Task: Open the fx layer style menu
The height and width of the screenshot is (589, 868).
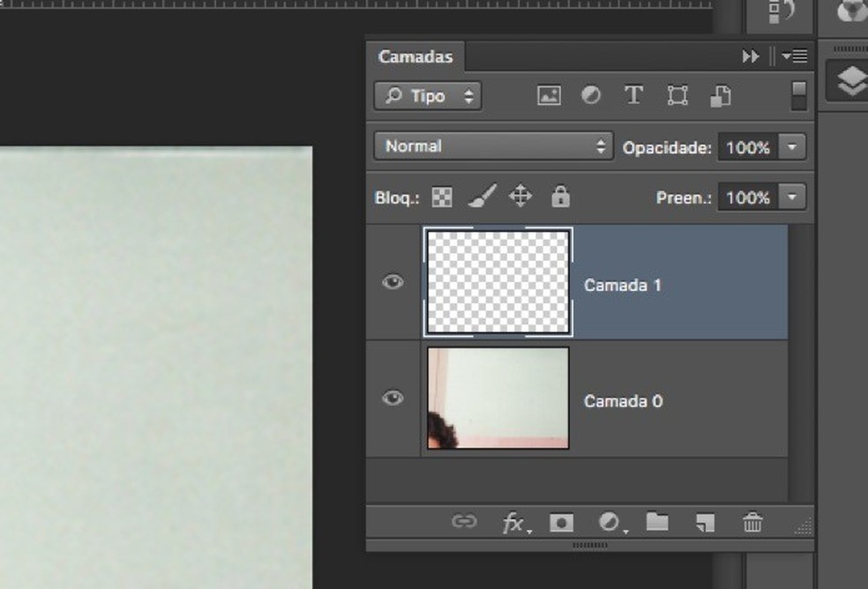Action: 515,522
